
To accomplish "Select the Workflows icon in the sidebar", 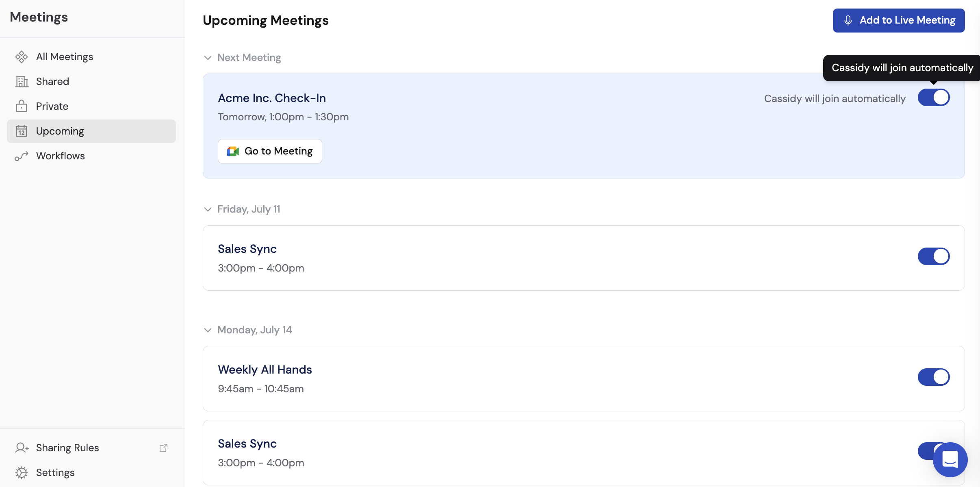I will (22, 156).
